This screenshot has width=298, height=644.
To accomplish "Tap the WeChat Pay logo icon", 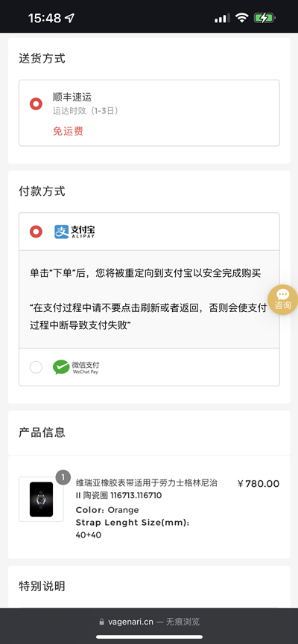I will coord(76,367).
